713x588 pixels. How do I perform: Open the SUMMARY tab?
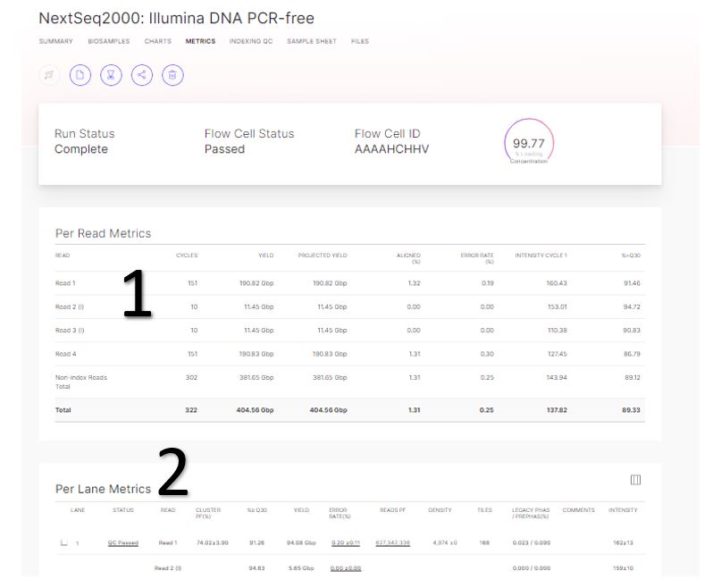[x=56, y=41]
